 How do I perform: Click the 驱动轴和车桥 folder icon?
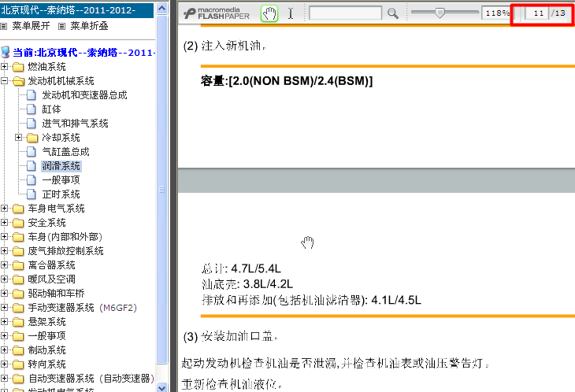pos(18,294)
